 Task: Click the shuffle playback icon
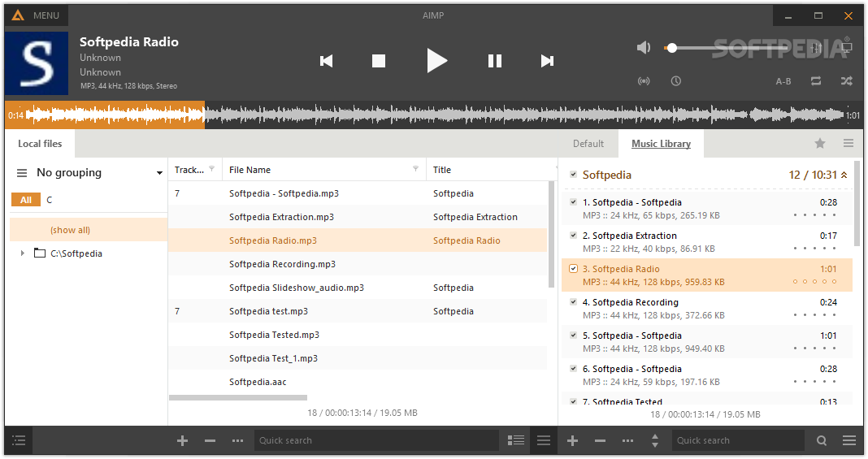(846, 81)
